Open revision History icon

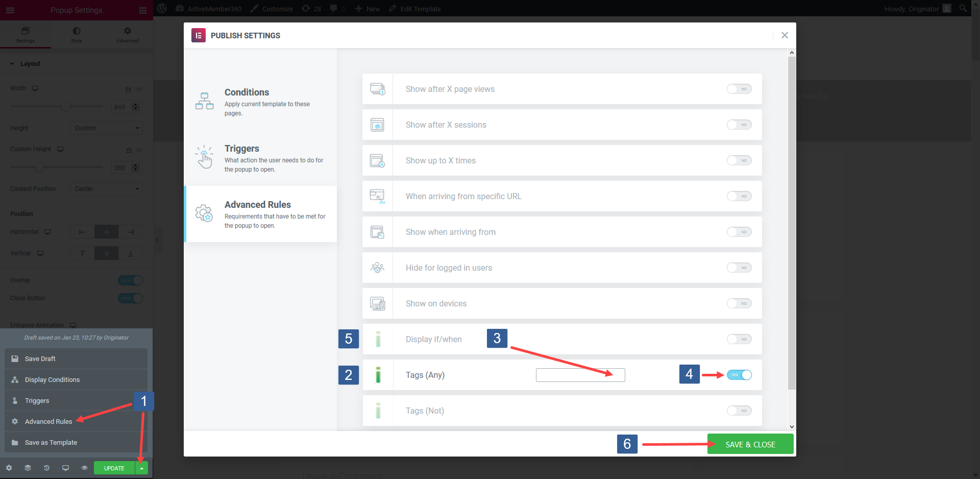coord(46,468)
